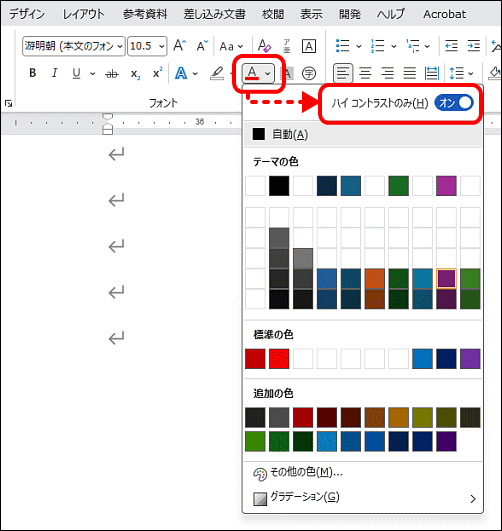502x531 pixels.
Task: Open the font name dropdown
Action: coord(74,46)
